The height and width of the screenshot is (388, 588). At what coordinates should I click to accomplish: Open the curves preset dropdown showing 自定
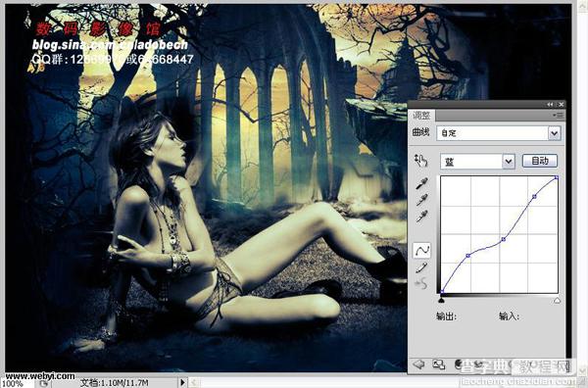coord(499,133)
